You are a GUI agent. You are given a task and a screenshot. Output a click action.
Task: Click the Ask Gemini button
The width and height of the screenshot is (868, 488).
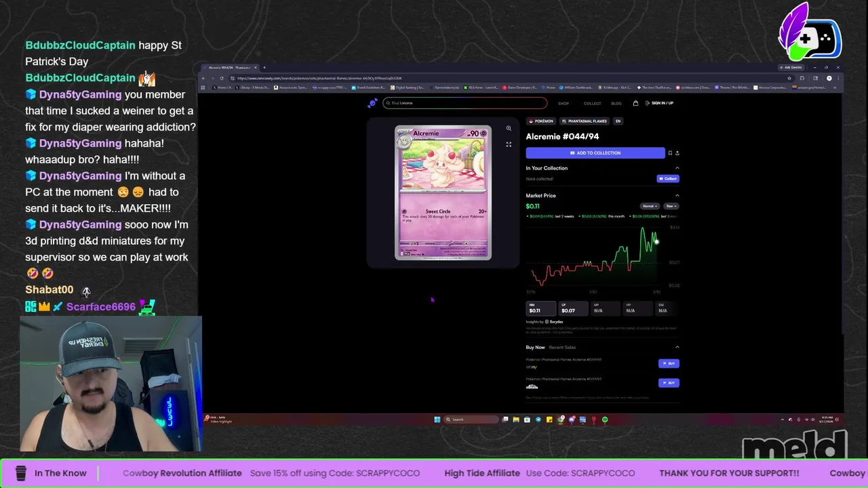coord(793,67)
